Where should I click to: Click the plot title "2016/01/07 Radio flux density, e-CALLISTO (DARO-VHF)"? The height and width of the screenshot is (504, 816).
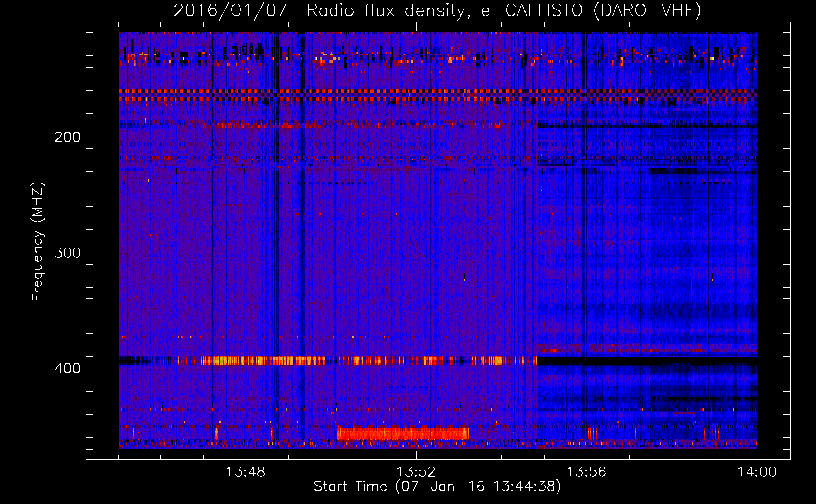(437, 10)
